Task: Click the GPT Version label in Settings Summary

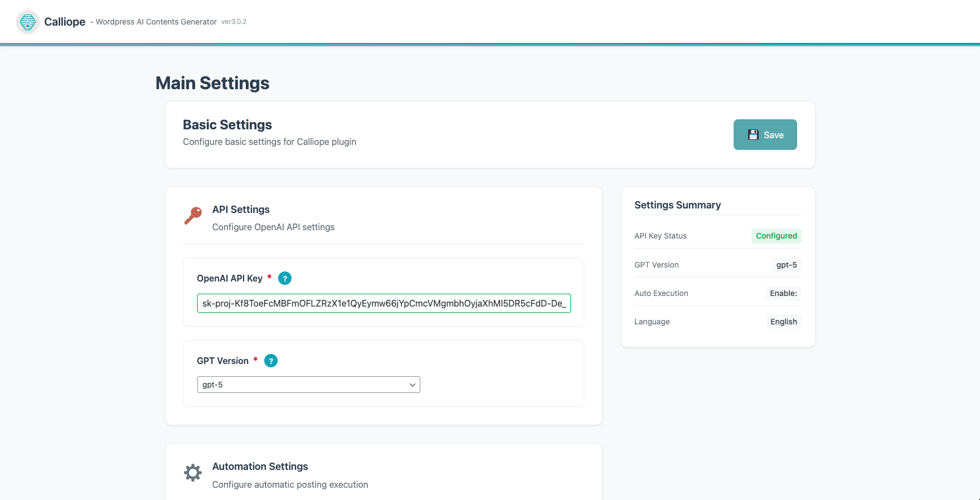Action: click(657, 265)
